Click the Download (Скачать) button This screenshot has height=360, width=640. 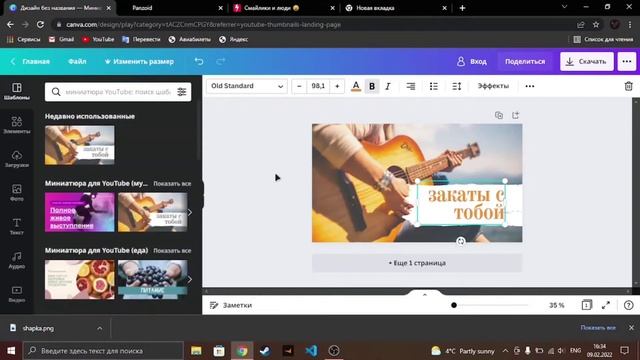pyautogui.click(x=587, y=61)
